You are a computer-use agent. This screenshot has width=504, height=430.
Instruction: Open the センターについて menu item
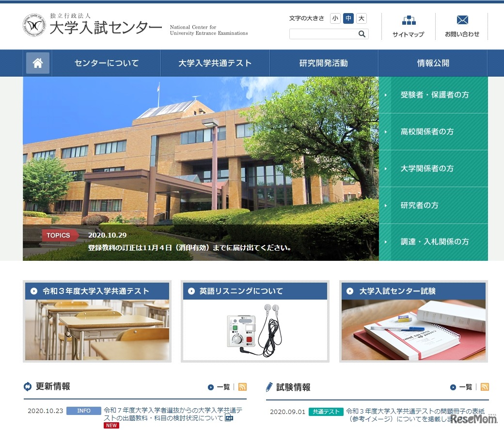106,63
